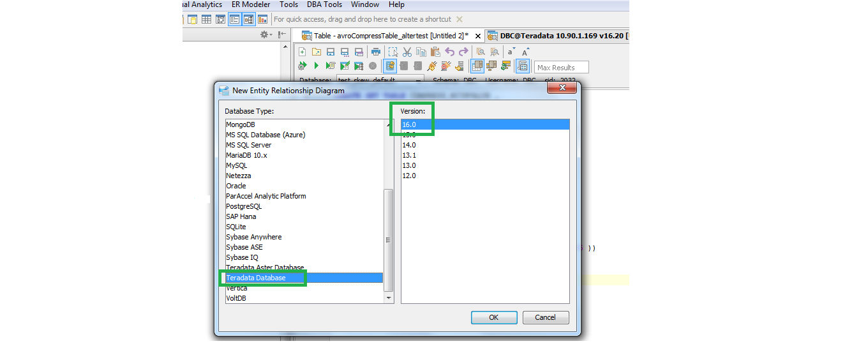The height and width of the screenshot is (362, 868).
Task: Toggle the highlighted button left of Max Results
Action: click(x=523, y=66)
